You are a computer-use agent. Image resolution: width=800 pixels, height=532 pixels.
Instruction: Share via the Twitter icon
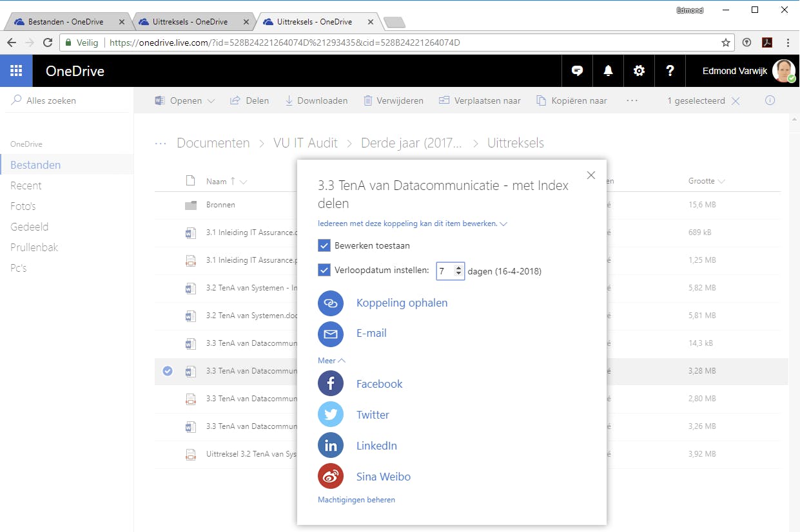point(331,415)
